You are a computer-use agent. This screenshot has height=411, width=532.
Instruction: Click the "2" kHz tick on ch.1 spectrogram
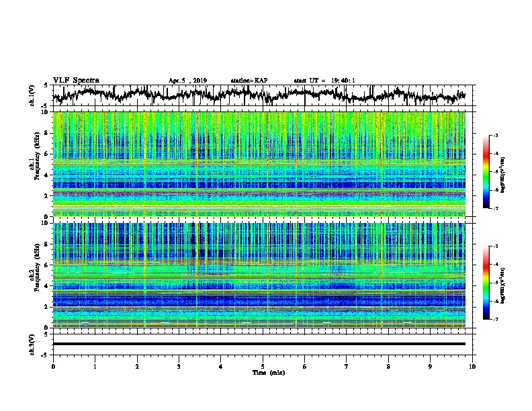coord(47,196)
